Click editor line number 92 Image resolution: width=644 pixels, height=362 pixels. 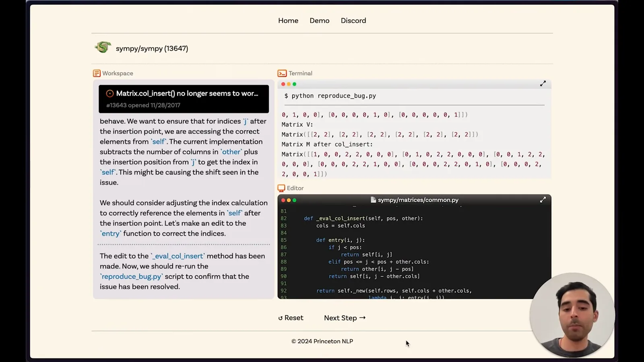tap(284, 291)
